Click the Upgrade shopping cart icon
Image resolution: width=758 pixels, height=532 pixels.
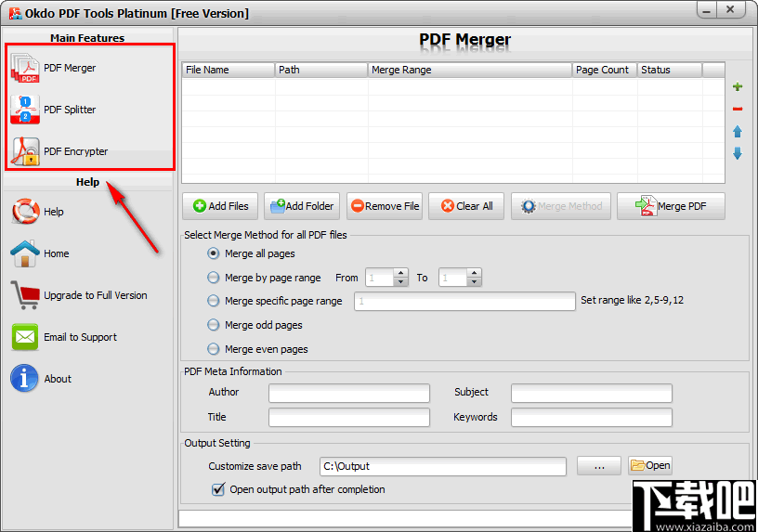(x=25, y=294)
